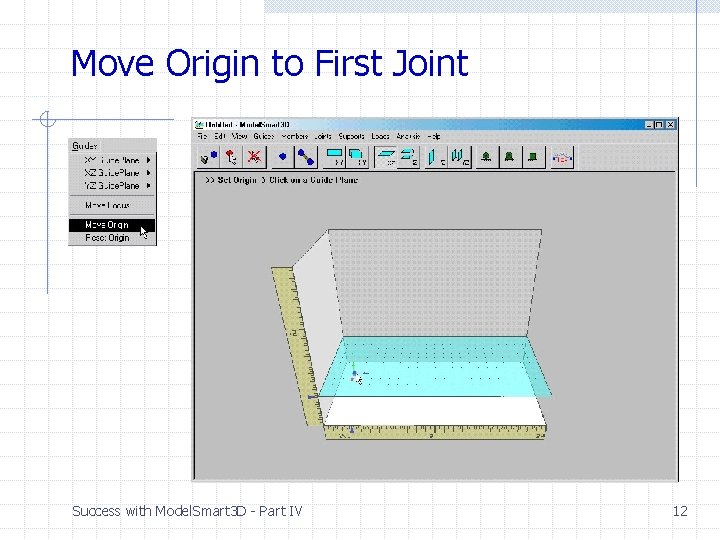This screenshot has width=720, height=540.
Task: Open the Members menu
Action: click(x=295, y=136)
